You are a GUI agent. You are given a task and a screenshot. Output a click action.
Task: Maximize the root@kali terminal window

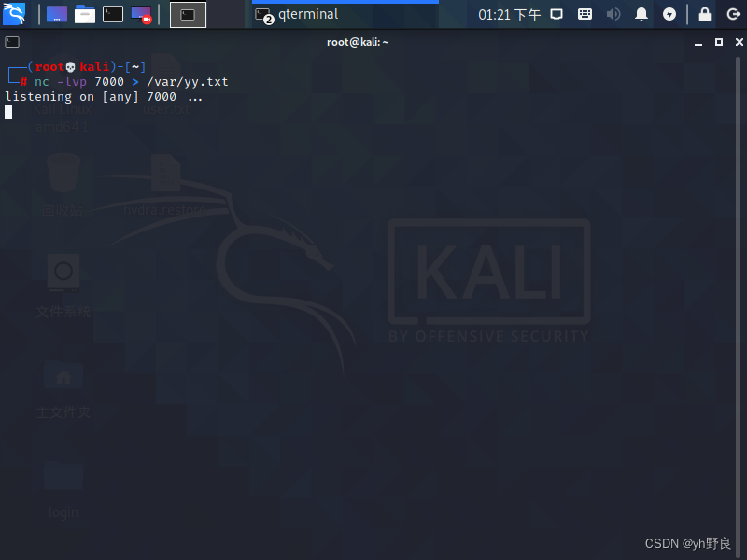pyautogui.click(x=719, y=42)
